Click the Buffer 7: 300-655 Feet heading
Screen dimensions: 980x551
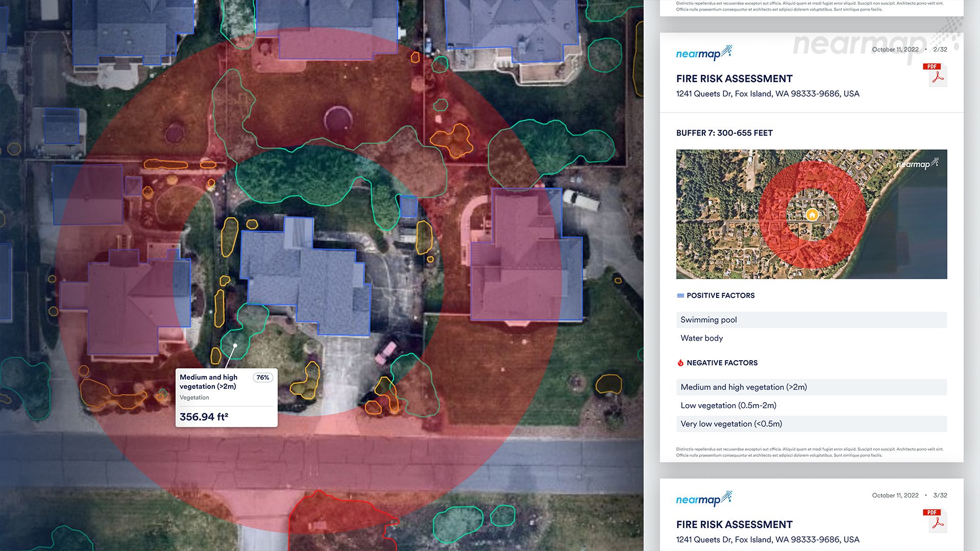click(x=724, y=133)
